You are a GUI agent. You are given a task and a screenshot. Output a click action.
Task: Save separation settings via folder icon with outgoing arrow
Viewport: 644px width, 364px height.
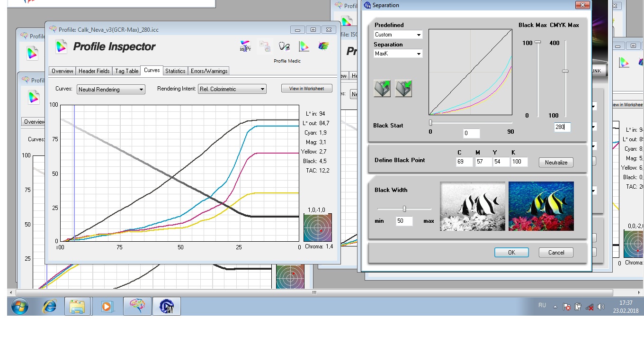click(x=382, y=88)
